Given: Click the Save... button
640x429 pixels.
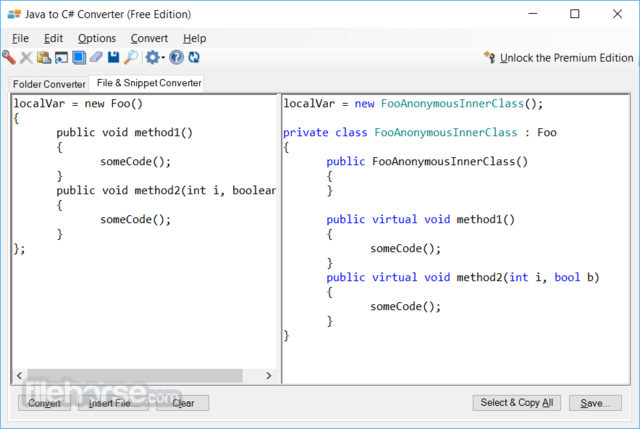Looking at the screenshot, I should click(595, 403).
